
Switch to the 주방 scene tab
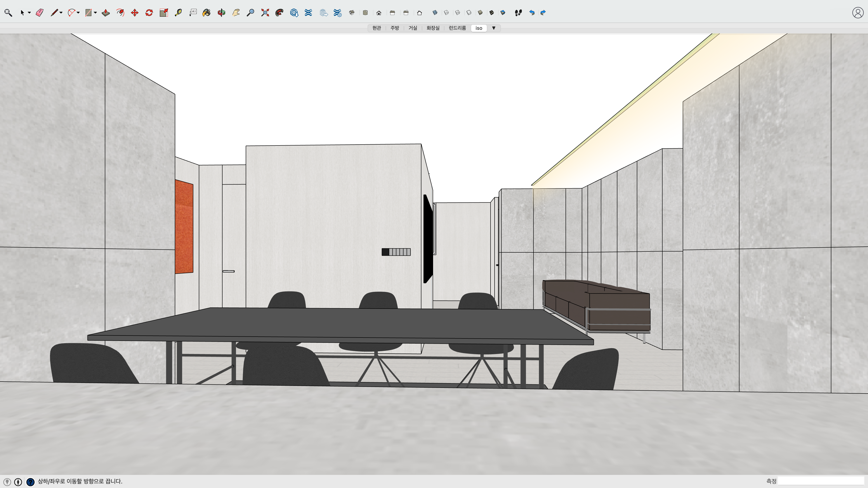click(395, 28)
